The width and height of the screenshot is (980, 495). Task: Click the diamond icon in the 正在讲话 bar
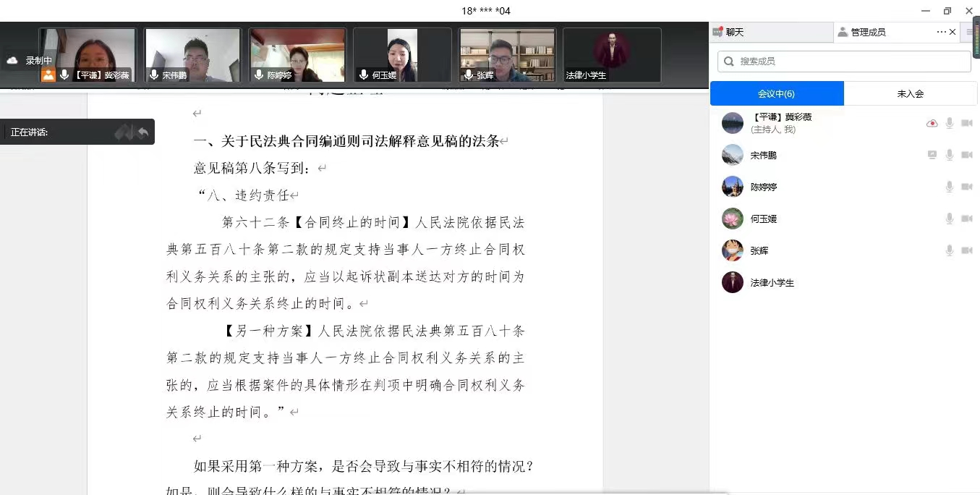pyautogui.click(x=124, y=132)
